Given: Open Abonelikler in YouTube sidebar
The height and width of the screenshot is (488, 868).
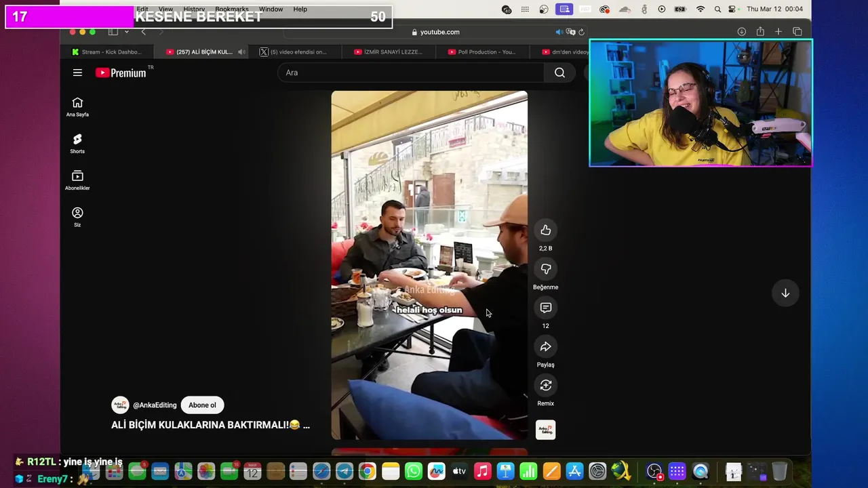Looking at the screenshot, I should click(77, 180).
